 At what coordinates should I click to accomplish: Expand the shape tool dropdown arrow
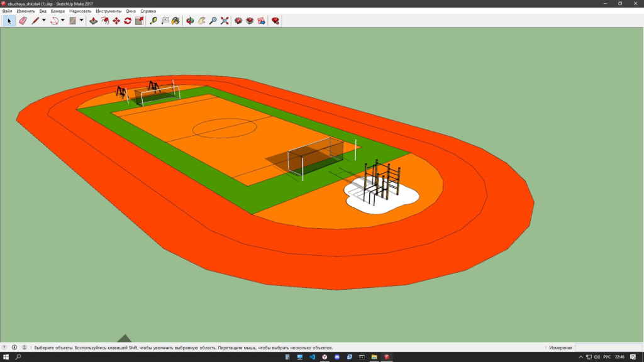click(81, 21)
